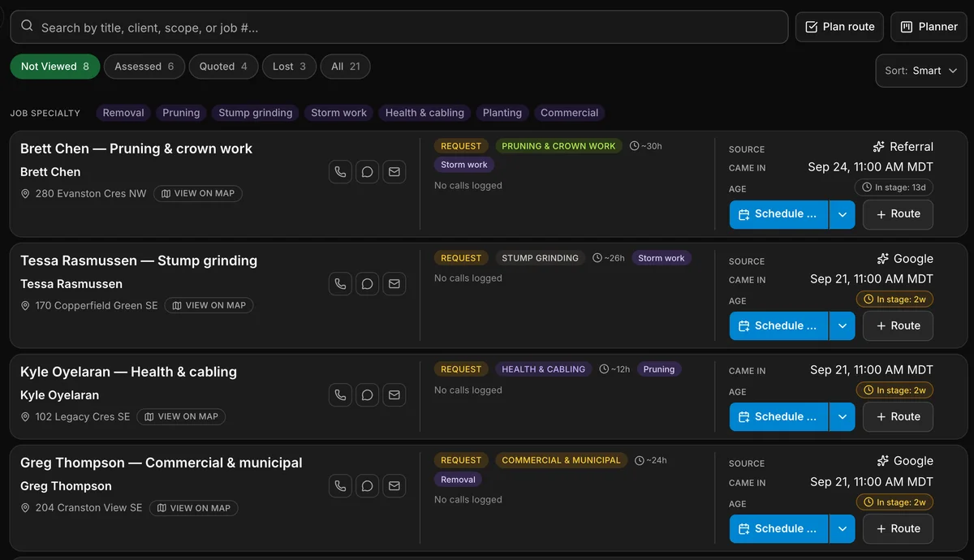974x560 pixels.
Task: Send email to Tessa Rasmussen
Action: [x=394, y=284]
